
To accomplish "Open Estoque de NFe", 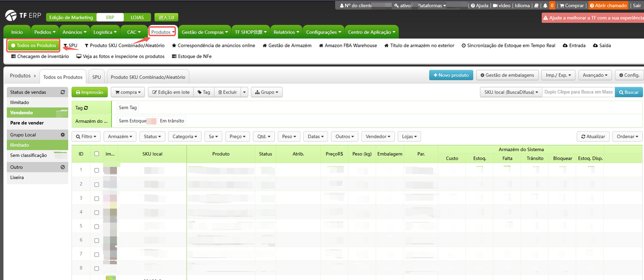I will [192, 56].
